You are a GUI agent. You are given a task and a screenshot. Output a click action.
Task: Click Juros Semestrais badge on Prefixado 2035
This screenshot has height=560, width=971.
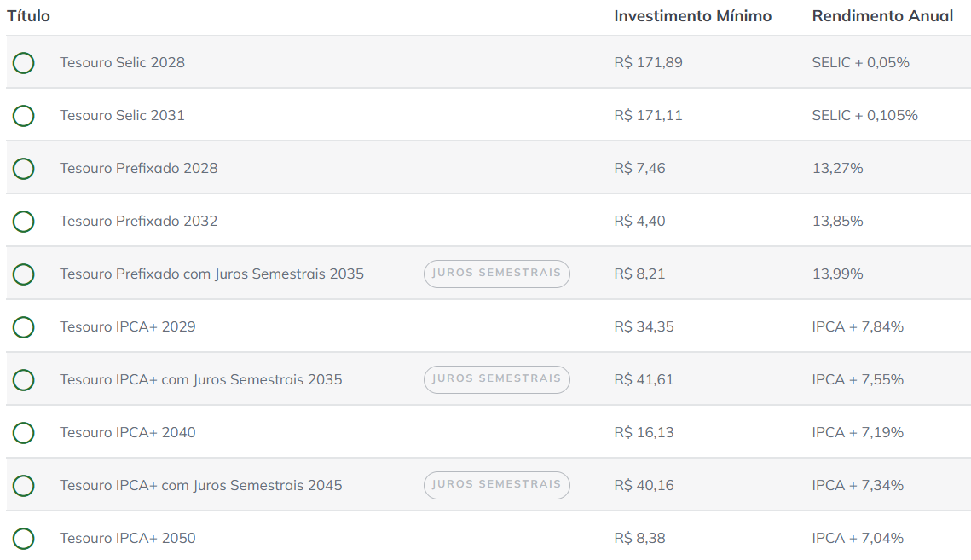(496, 274)
